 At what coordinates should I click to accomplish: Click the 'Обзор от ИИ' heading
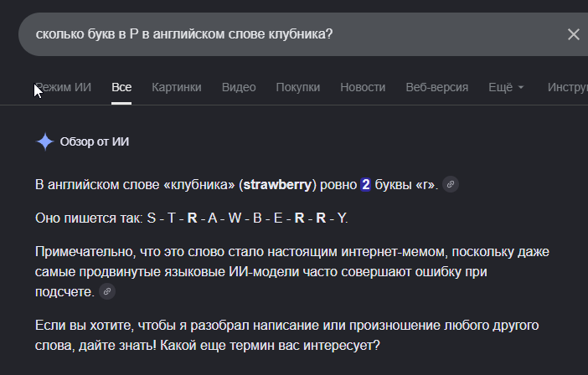(x=95, y=141)
